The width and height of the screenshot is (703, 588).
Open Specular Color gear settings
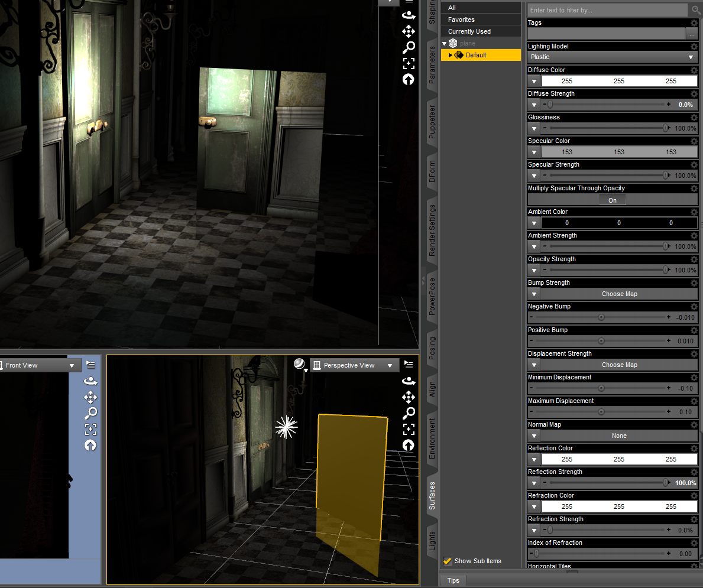point(694,141)
